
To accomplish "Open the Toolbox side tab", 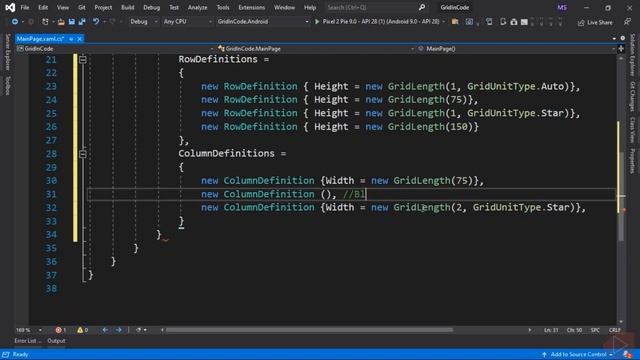I will coord(7,86).
